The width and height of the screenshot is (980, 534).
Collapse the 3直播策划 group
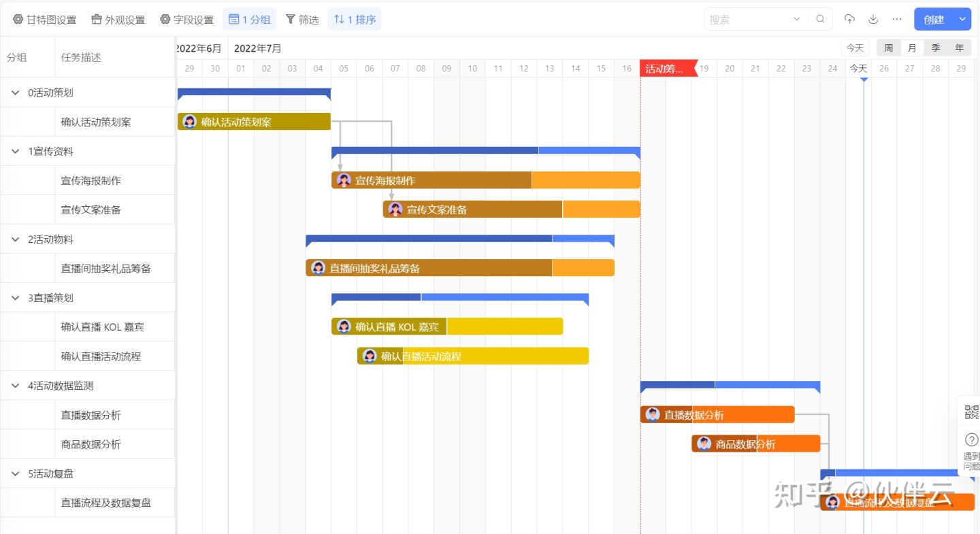click(16, 298)
